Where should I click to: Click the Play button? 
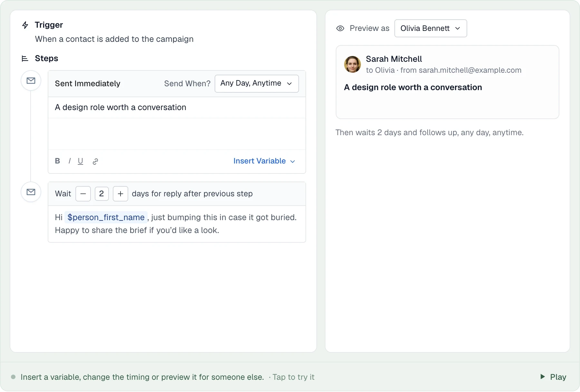tap(553, 377)
